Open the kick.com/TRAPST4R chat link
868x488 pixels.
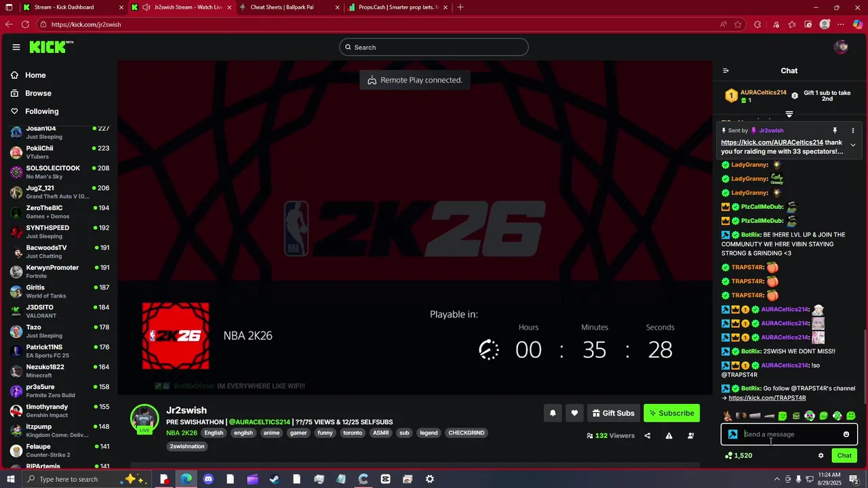click(x=767, y=398)
